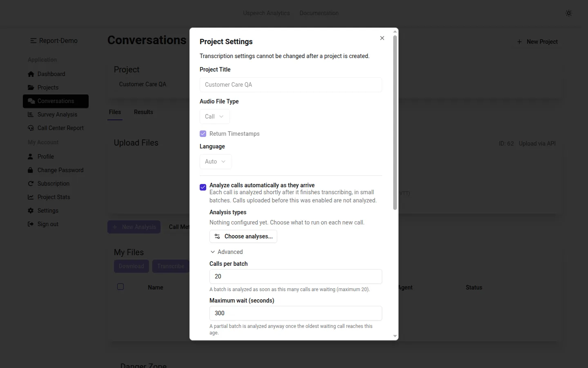
Task: Go to Project Stats in sidebar
Action: coord(56,197)
